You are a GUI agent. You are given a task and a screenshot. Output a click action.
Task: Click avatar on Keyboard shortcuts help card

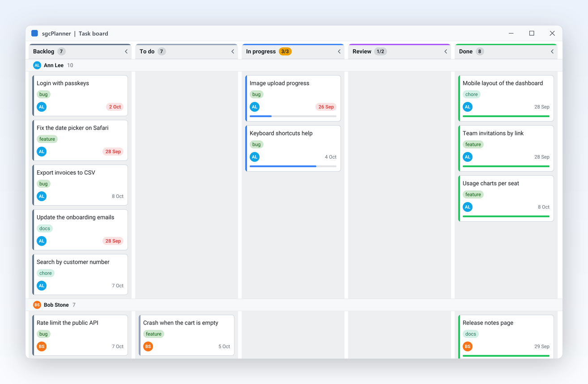coord(255,157)
